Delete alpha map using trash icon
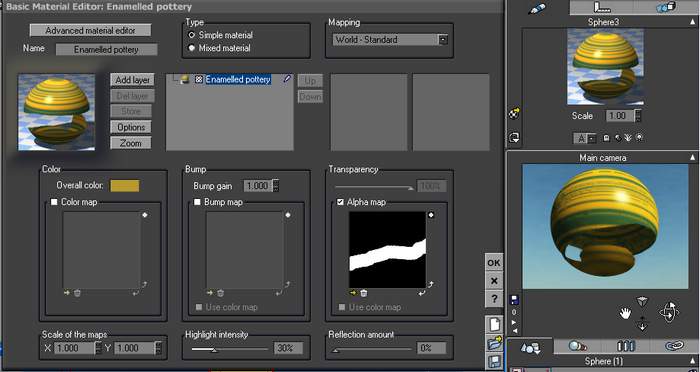700x372 pixels. [364, 293]
